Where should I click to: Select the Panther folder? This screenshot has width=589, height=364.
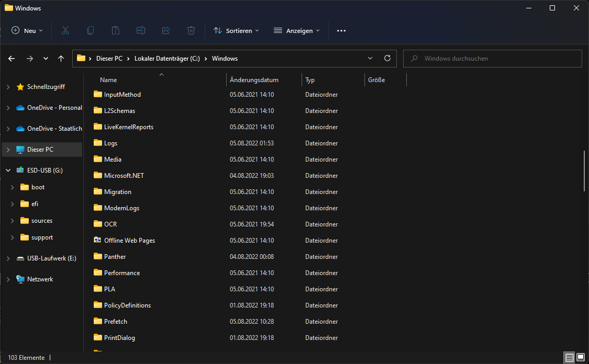point(115,257)
